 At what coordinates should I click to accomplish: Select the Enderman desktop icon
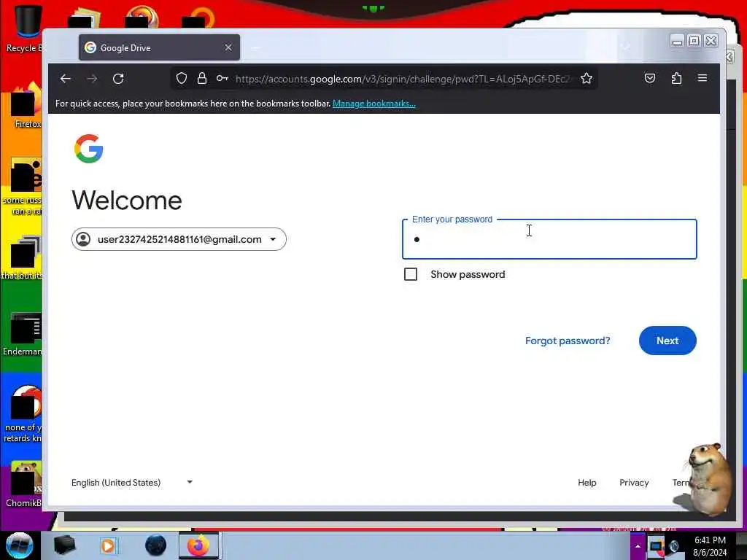click(x=23, y=334)
